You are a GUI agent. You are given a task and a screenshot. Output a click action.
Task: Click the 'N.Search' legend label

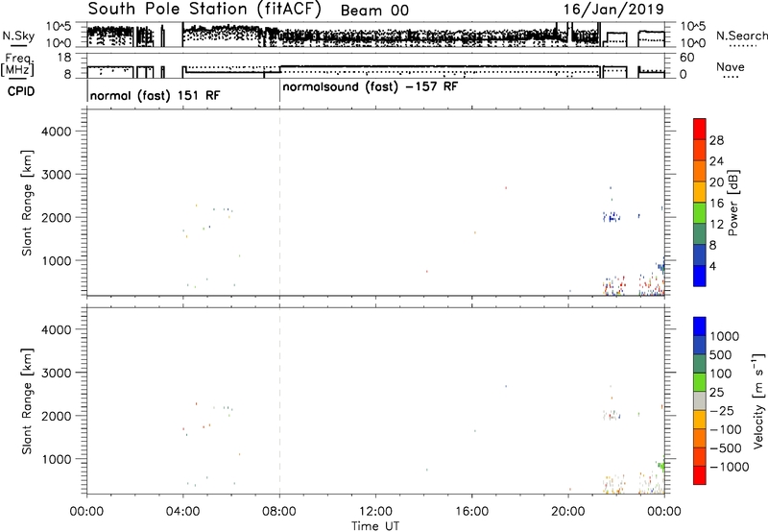[741, 36]
